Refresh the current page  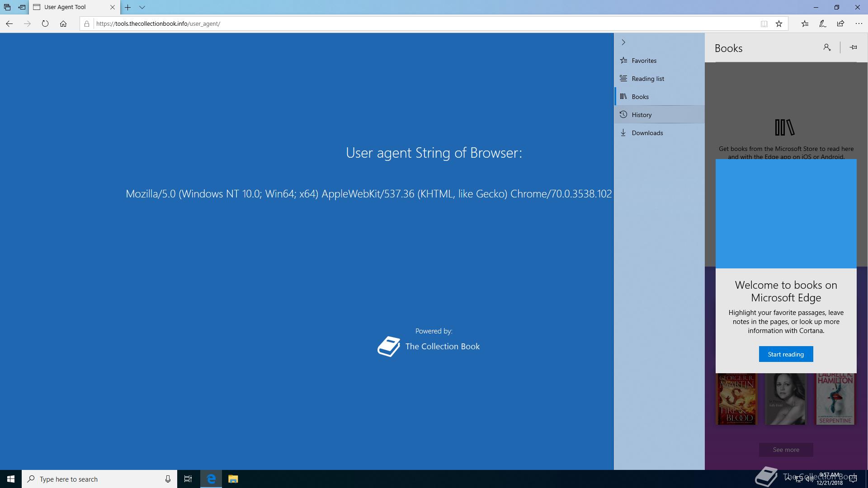pyautogui.click(x=45, y=23)
